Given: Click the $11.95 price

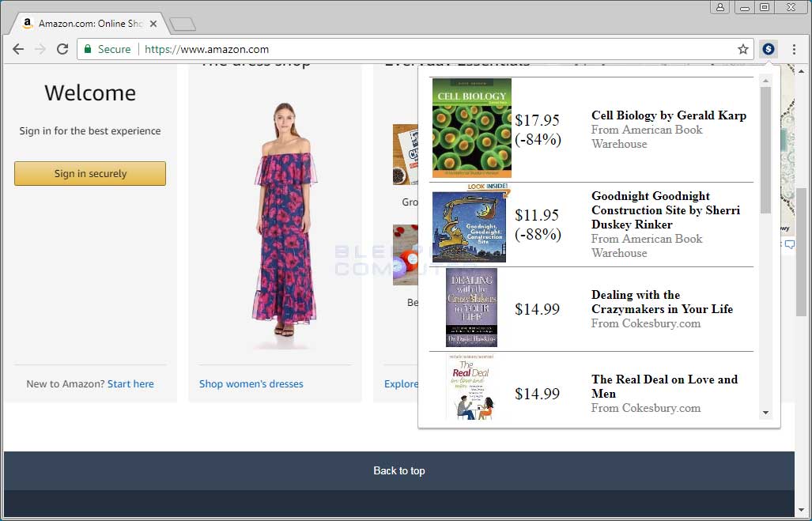Looking at the screenshot, I should click(537, 215).
